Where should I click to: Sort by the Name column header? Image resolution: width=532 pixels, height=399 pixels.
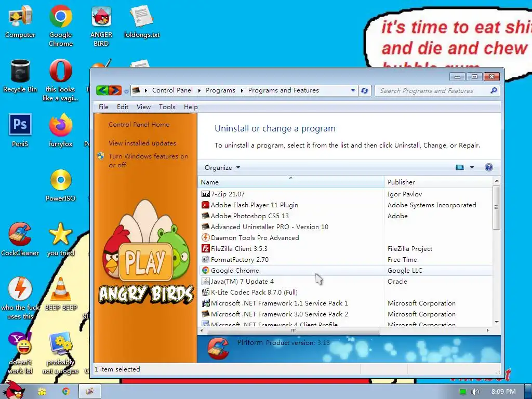tap(291, 182)
